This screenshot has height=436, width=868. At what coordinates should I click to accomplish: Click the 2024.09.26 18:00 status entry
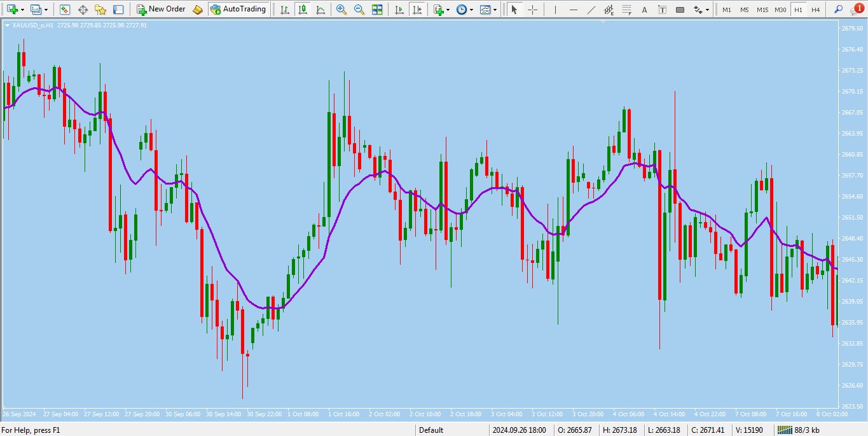tap(519, 430)
